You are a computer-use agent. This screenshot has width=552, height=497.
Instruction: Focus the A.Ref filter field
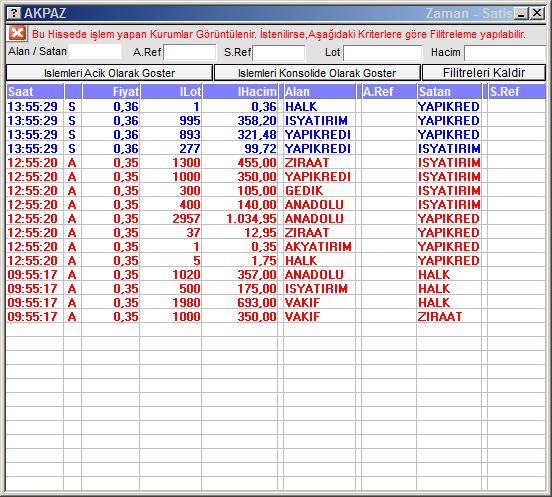(189, 52)
